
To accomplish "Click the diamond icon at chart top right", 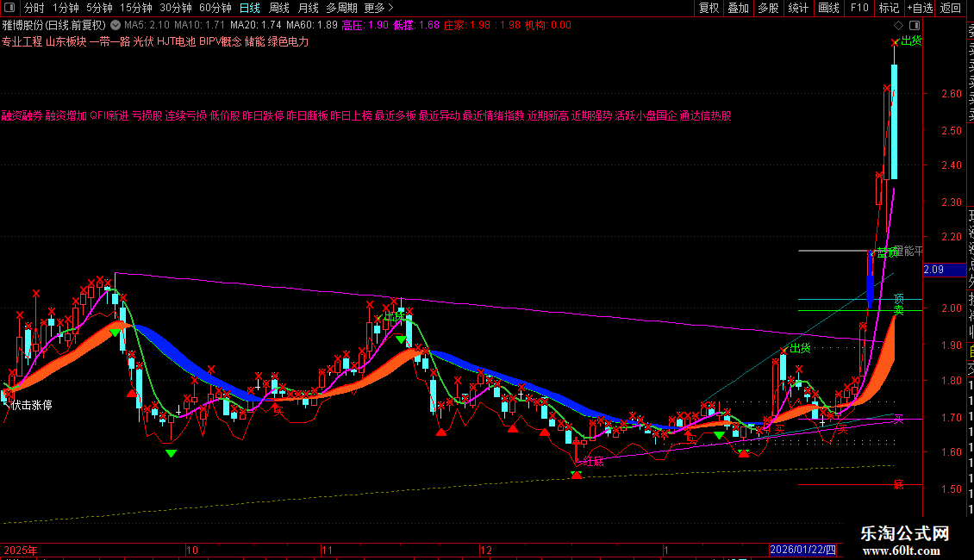I will [x=898, y=26].
